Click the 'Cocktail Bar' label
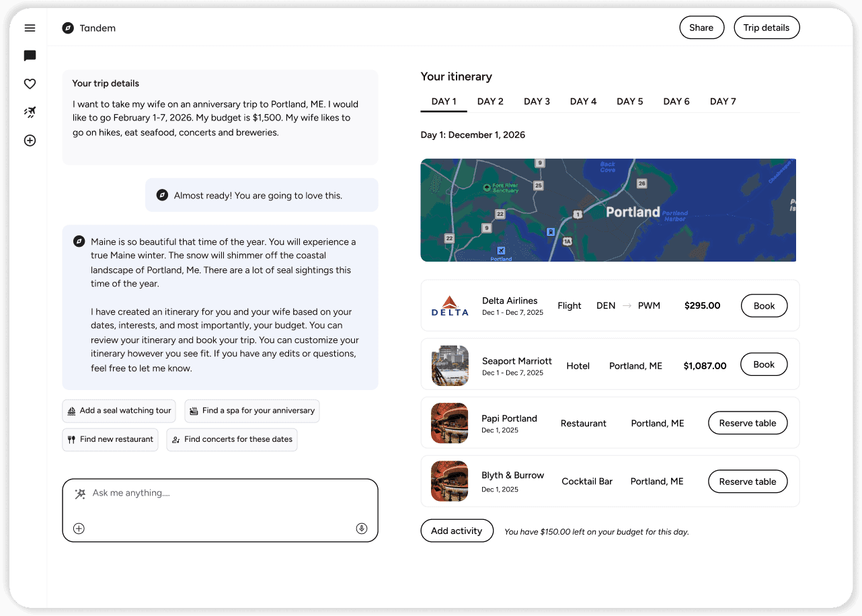The height and width of the screenshot is (616, 862). tap(587, 482)
